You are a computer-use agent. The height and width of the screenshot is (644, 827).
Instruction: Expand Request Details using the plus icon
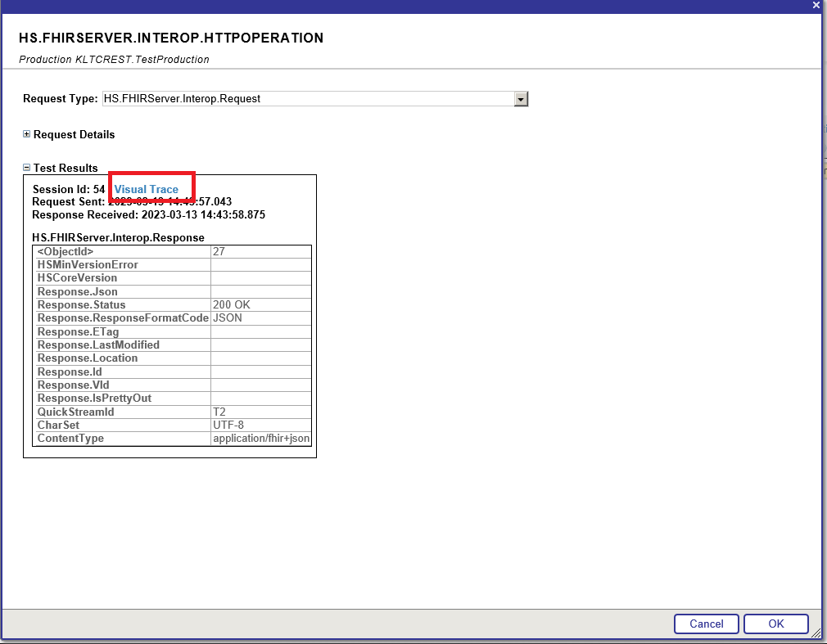point(27,134)
